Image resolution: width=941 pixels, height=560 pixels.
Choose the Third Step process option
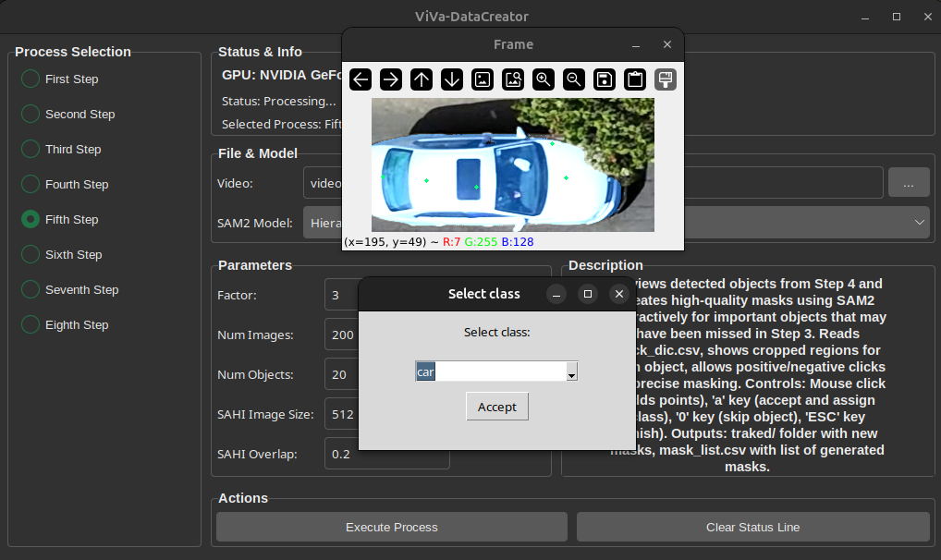point(31,150)
